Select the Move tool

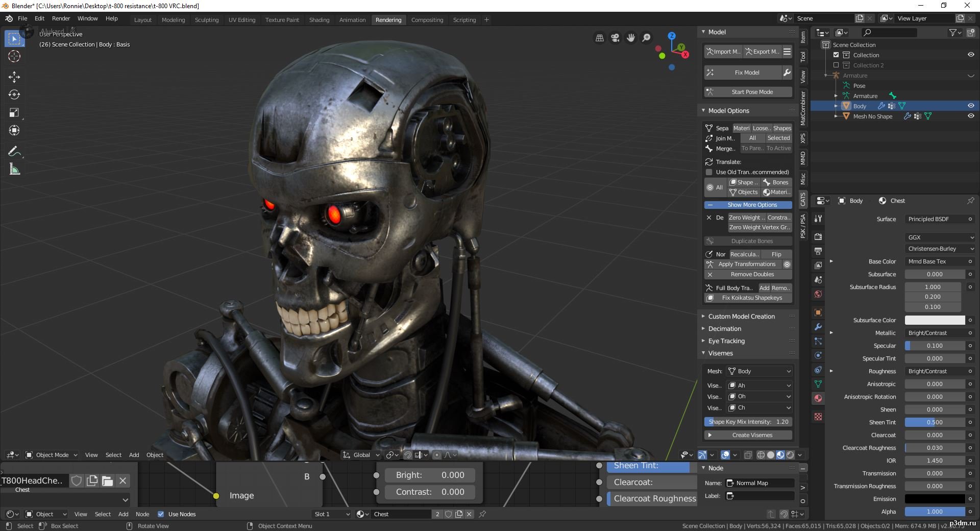(14, 77)
